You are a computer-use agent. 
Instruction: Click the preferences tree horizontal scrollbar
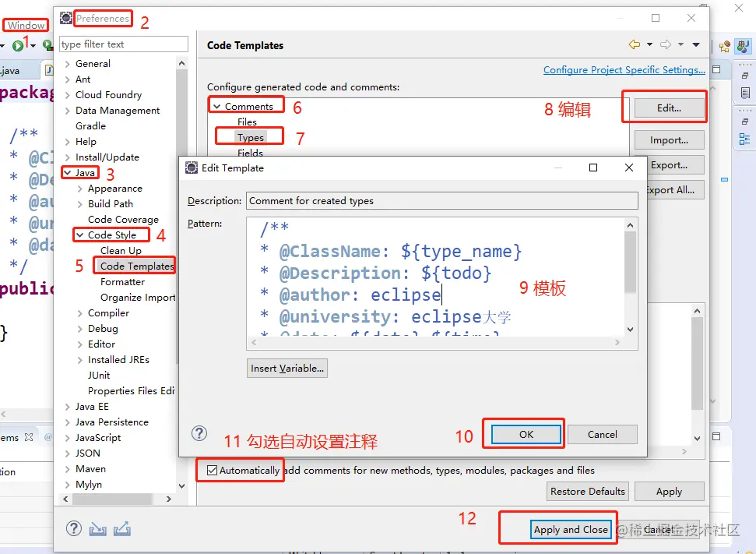pyautogui.click(x=117, y=499)
